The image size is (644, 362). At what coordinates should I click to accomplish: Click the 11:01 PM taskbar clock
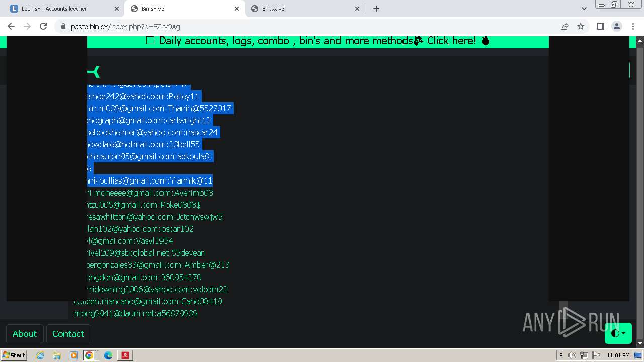618,355
